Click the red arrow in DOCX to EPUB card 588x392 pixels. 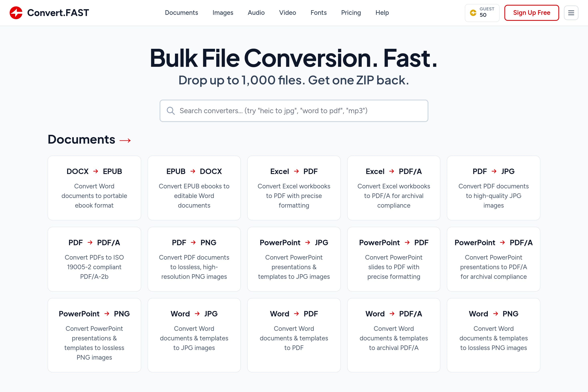tap(96, 171)
